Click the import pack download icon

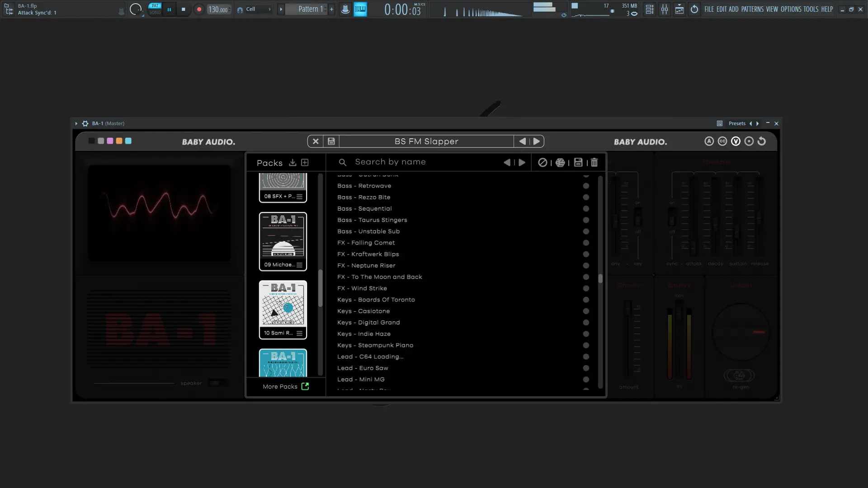292,163
